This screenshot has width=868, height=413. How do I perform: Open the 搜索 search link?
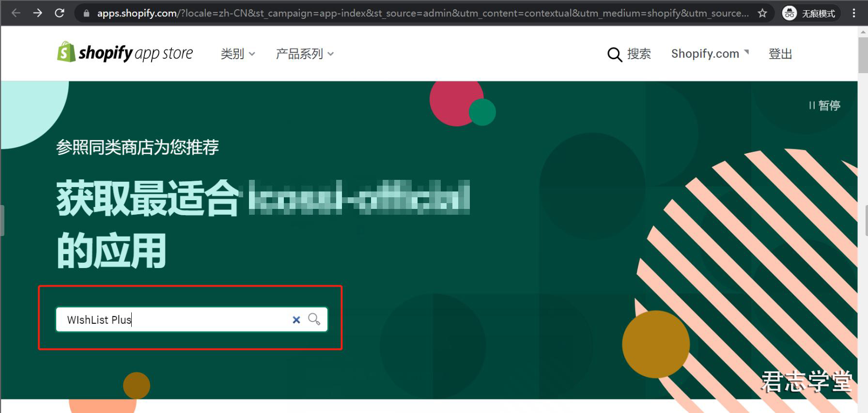[x=639, y=54]
